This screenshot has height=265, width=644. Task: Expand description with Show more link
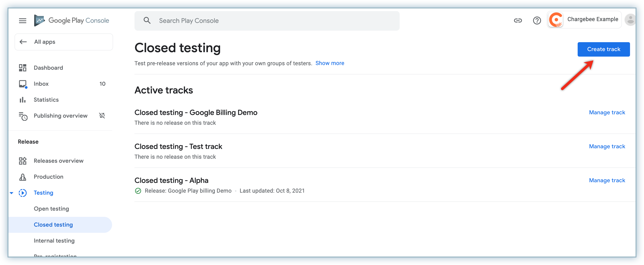click(x=330, y=63)
